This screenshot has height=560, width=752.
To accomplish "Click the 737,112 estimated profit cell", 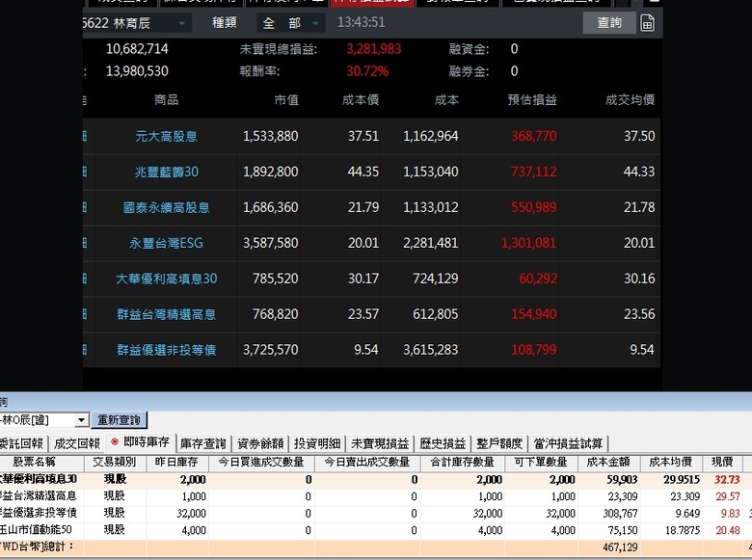I will (533, 173).
